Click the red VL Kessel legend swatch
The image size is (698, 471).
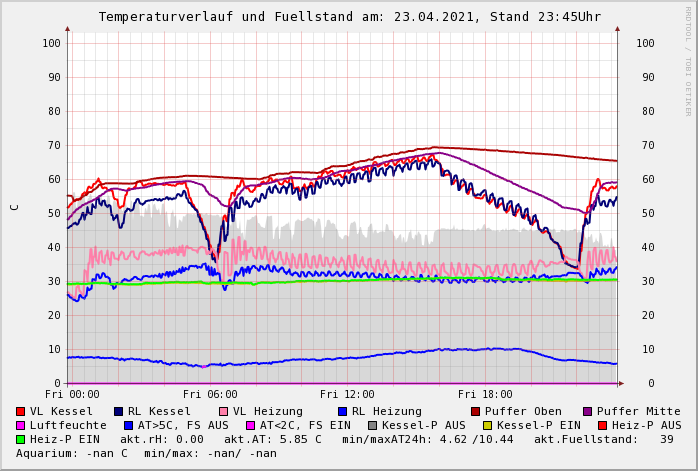21,412
